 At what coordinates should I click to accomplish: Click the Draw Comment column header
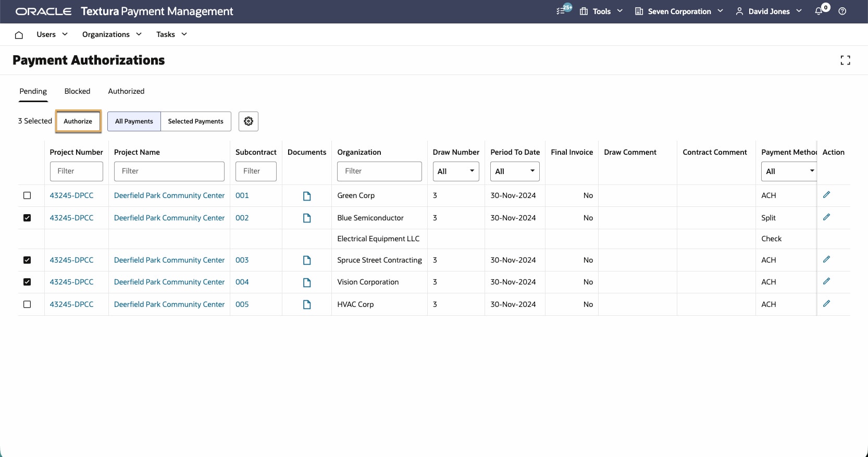pos(630,152)
